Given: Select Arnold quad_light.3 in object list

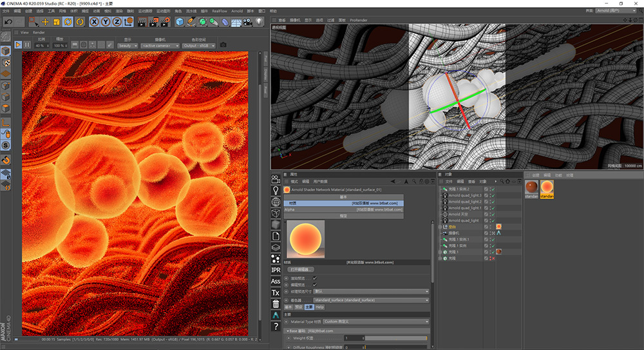Looking at the screenshot, I should click(464, 195).
